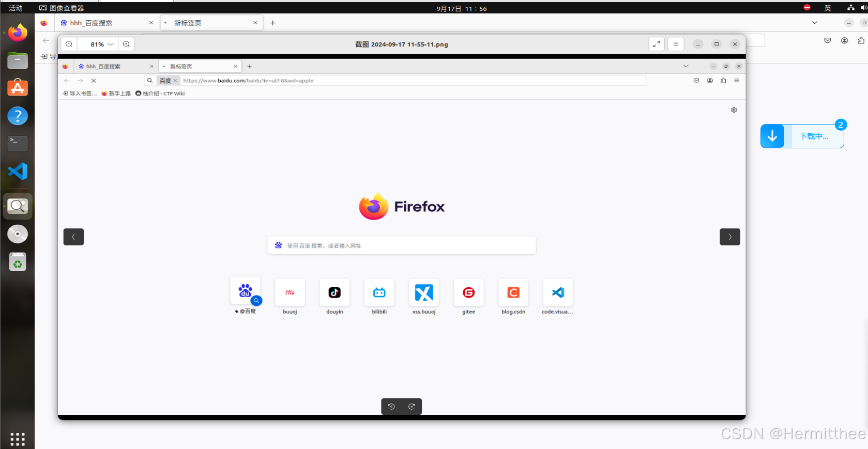The image size is (868, 449).
Task: Open the Trash from the dock
Action: point(18,262)
